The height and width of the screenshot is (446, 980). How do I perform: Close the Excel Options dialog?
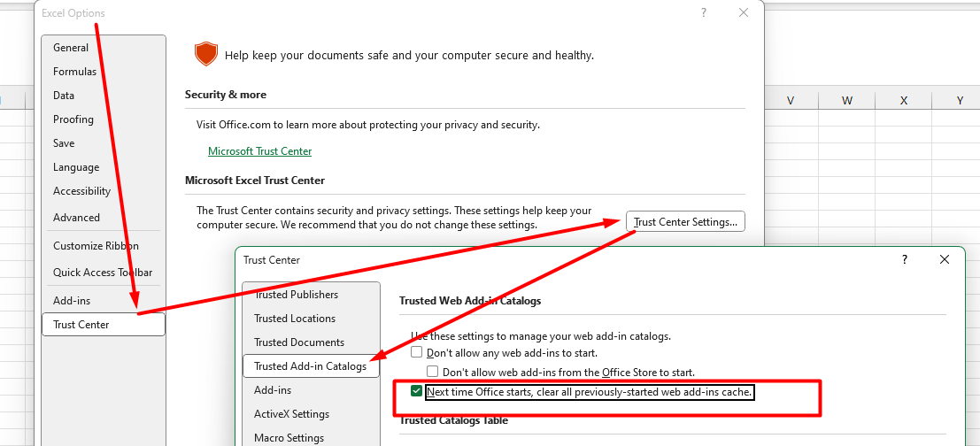tap(743, 12)
